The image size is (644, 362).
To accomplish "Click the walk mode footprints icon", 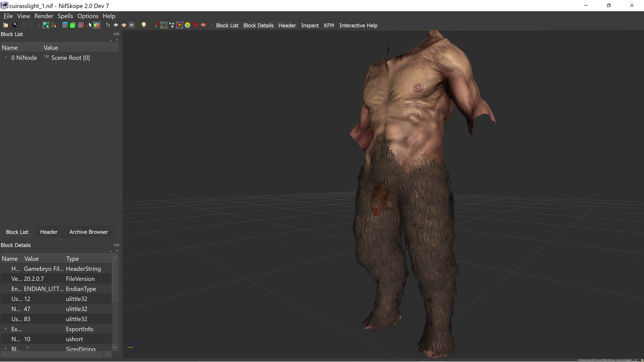I will tap(108, 25).
